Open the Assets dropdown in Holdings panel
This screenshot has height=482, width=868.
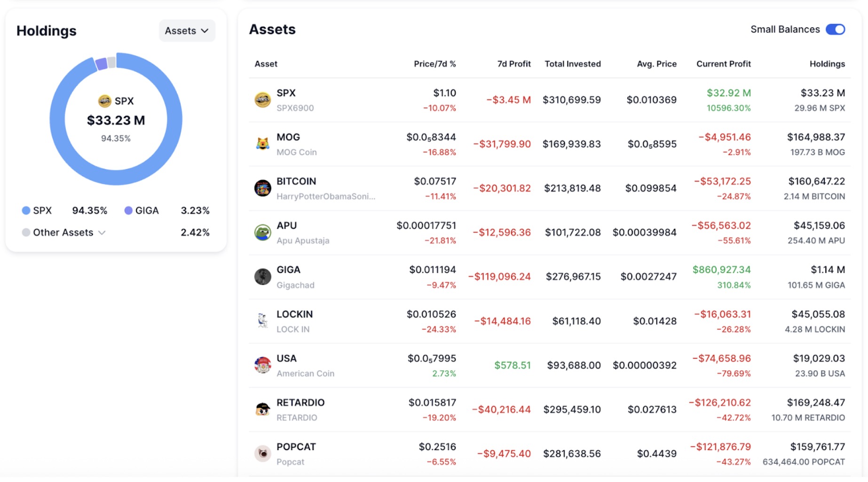187,31
